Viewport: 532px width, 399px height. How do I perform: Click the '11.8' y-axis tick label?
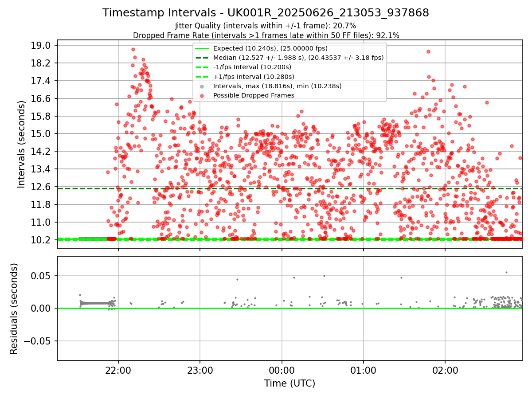point(42,204)
